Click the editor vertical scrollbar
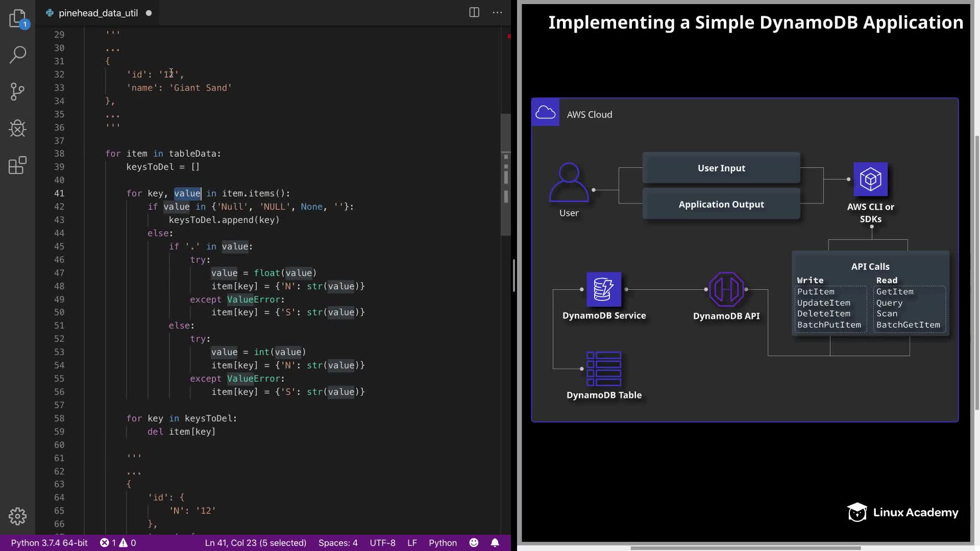980x551 pixels. click(505, 173)
